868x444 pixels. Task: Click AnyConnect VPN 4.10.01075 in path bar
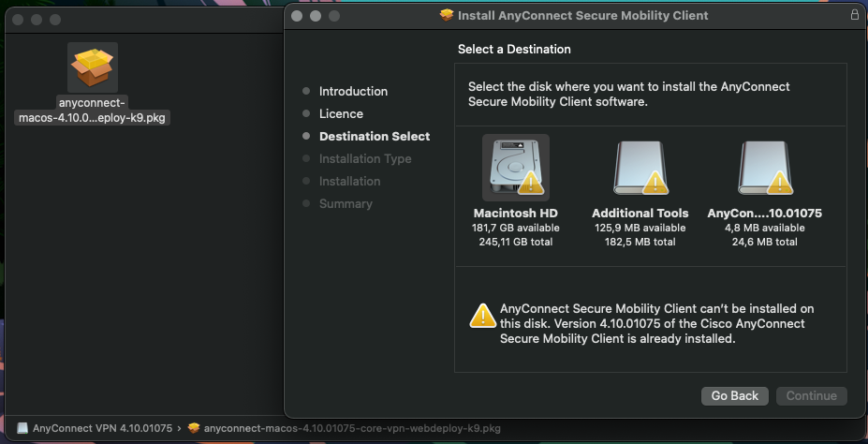click(x=102, y=428)
